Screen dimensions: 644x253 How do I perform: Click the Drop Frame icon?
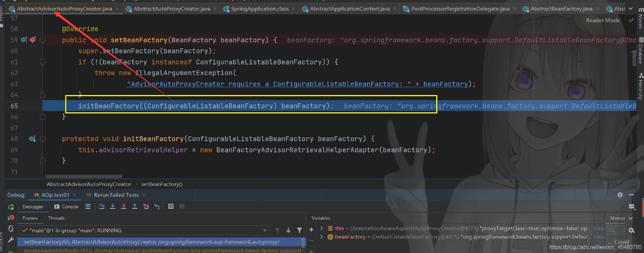click(145, 206)
